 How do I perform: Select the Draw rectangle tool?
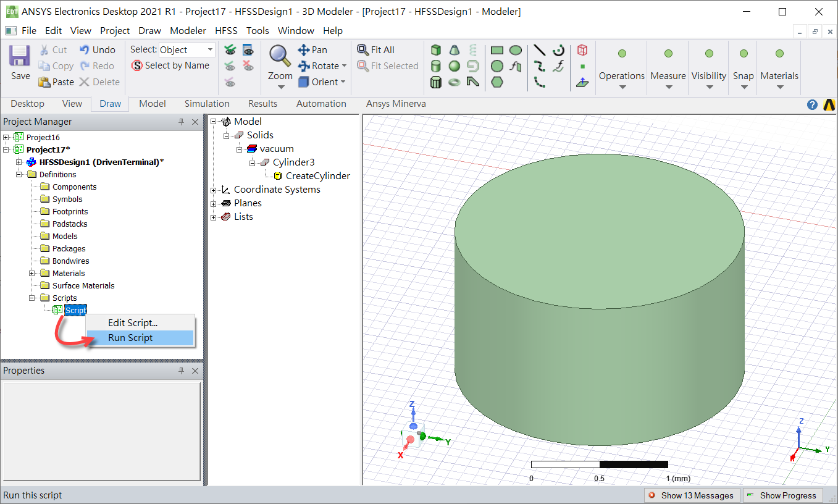pos(497,50)
